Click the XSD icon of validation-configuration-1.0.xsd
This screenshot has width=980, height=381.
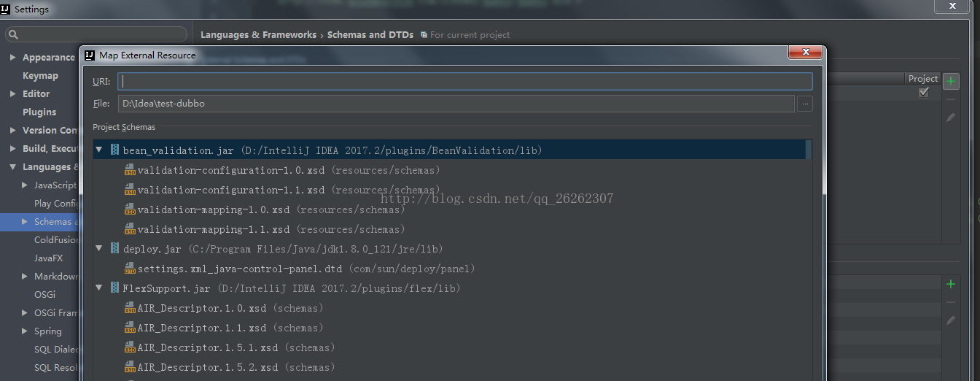coord(130,170)
